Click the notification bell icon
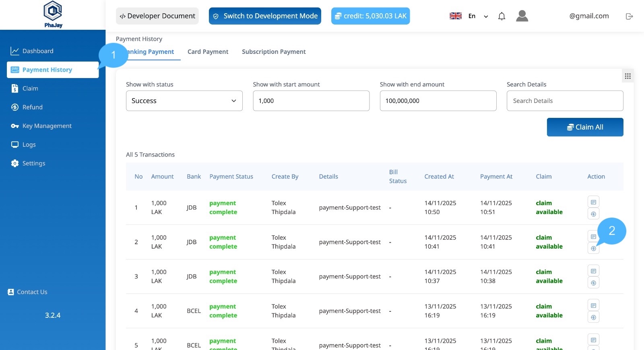644x350 pixels. (502, 16)
